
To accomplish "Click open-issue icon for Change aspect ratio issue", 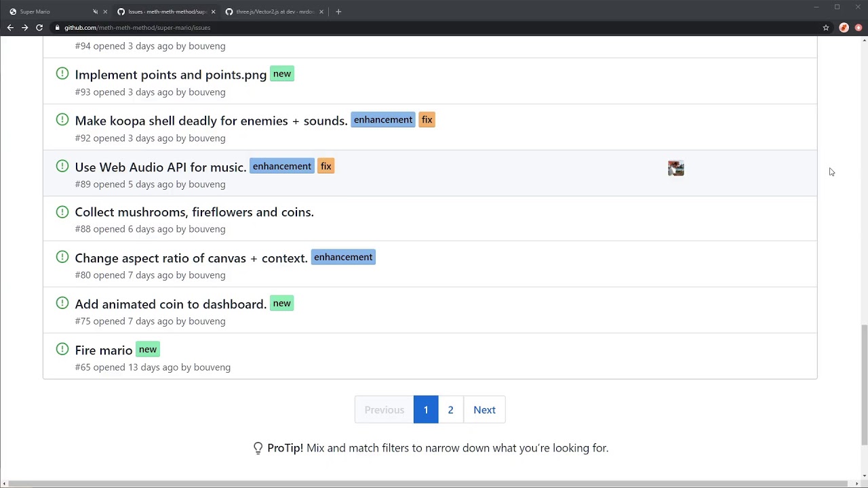I will [62, 257].
